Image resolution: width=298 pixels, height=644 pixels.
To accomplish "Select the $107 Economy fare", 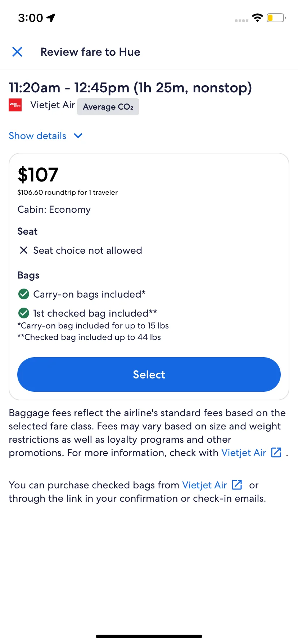I will pos(149,374).
